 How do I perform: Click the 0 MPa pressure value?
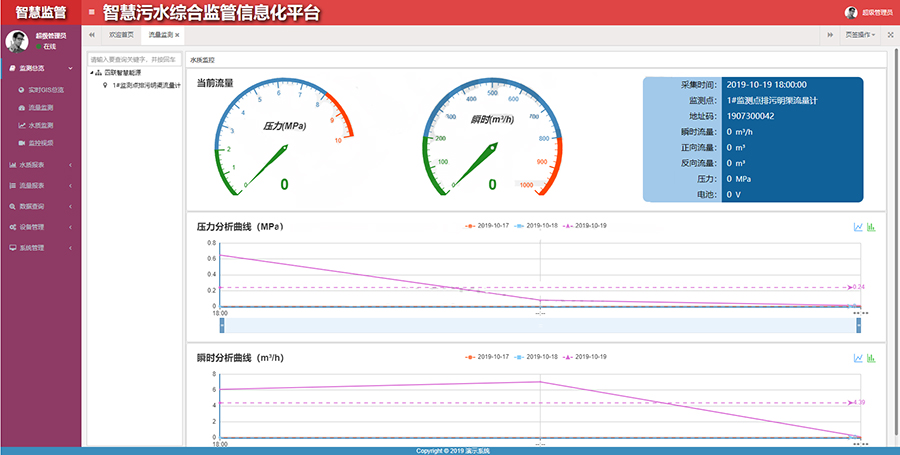click(x=739, y=179)
